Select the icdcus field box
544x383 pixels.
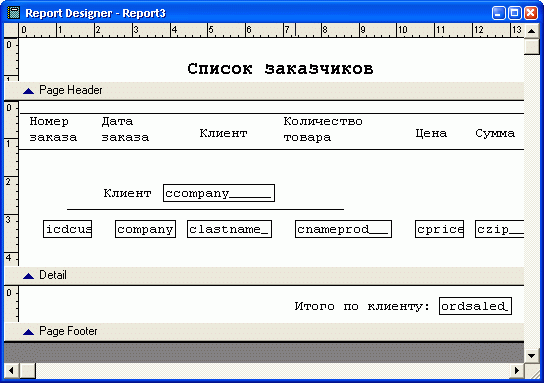coord(68,229)
